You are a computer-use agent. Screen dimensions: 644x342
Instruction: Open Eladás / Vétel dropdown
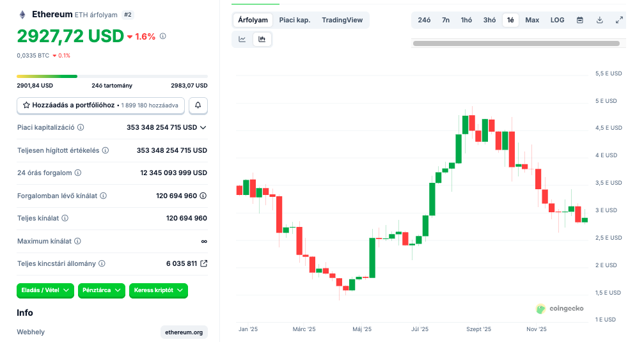point(45,290)
